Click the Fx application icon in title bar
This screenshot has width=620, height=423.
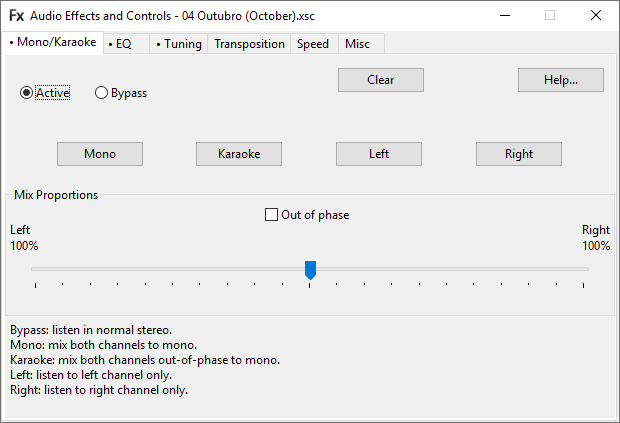(17, 15)
